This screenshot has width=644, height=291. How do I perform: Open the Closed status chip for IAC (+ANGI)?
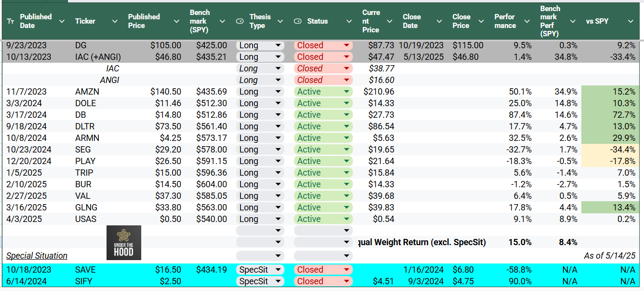323,57
